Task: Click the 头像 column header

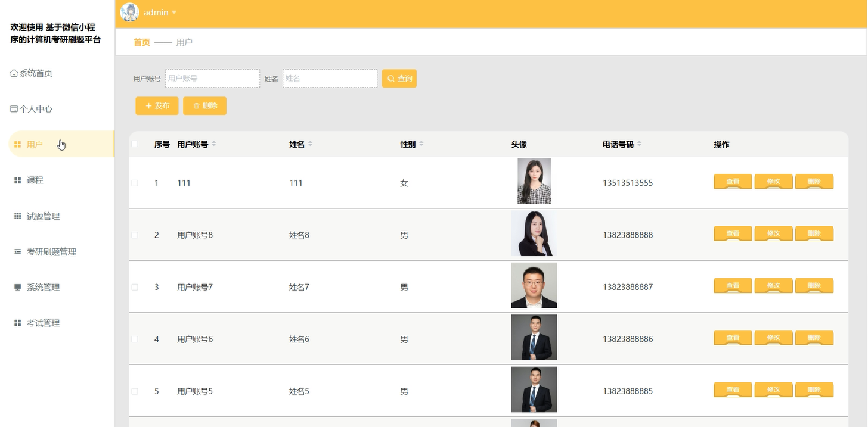Action: tap(519, 144)
